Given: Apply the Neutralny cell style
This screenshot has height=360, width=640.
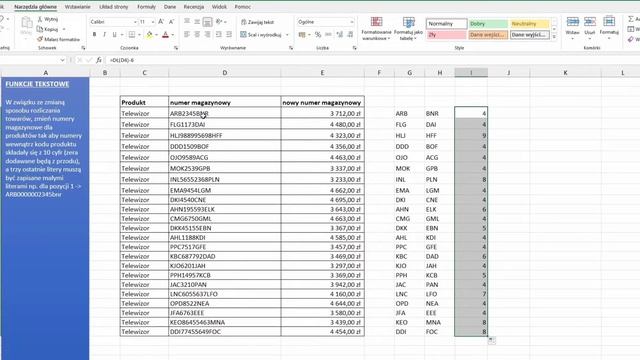Looking at the screenshot, I should coord(529,24).
